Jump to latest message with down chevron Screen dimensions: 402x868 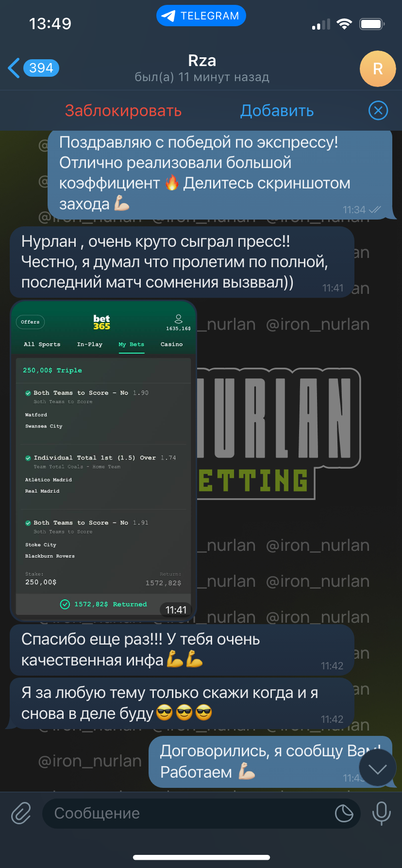click(x=378, y=768)
